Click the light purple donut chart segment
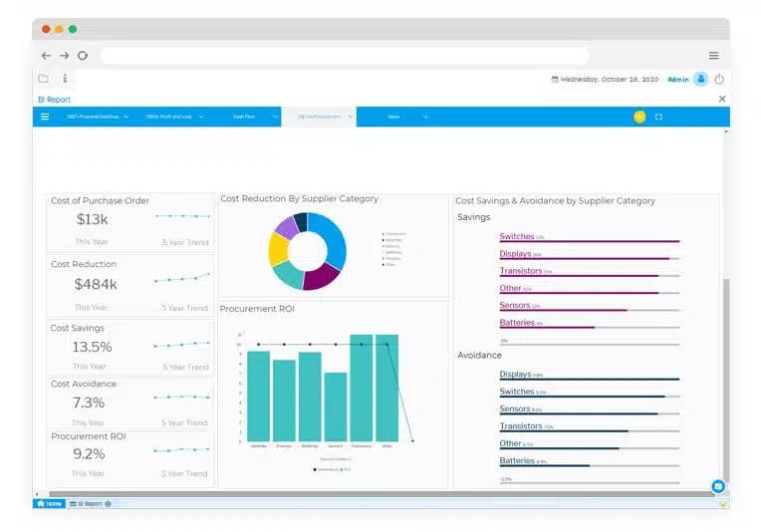 pos(287,227)
